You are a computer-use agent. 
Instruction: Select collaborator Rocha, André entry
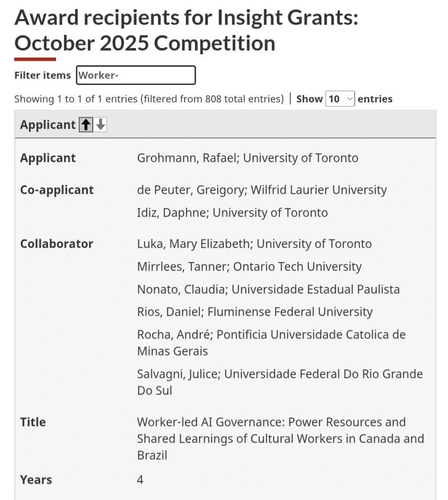pyautogui.click(x=272, y=343)
